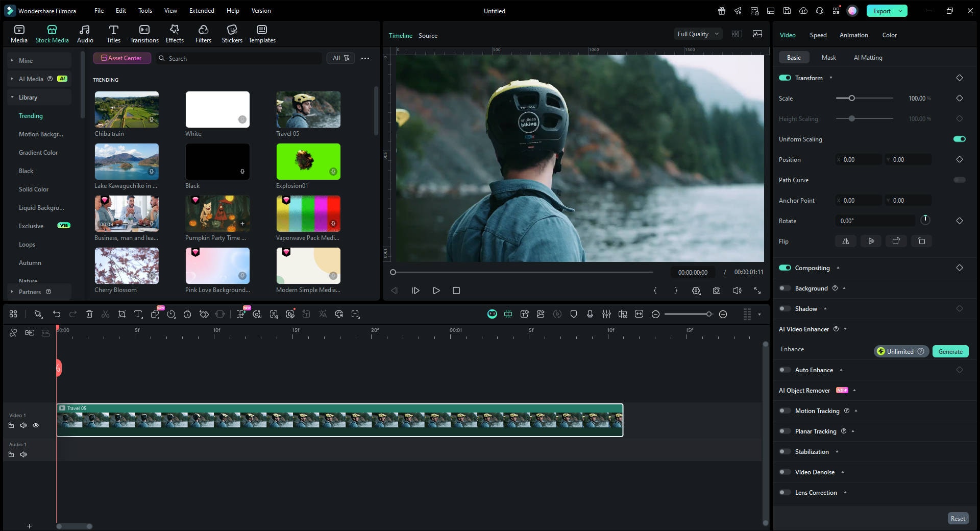
Task: Select the Split scissors tool
Action: coord(106,314)
